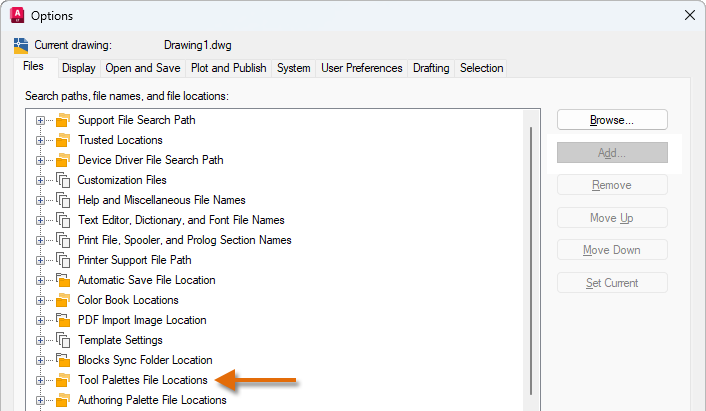
Task: Click the folder icon beside Tool Palettes File Locations
Action: coord(63,380)
